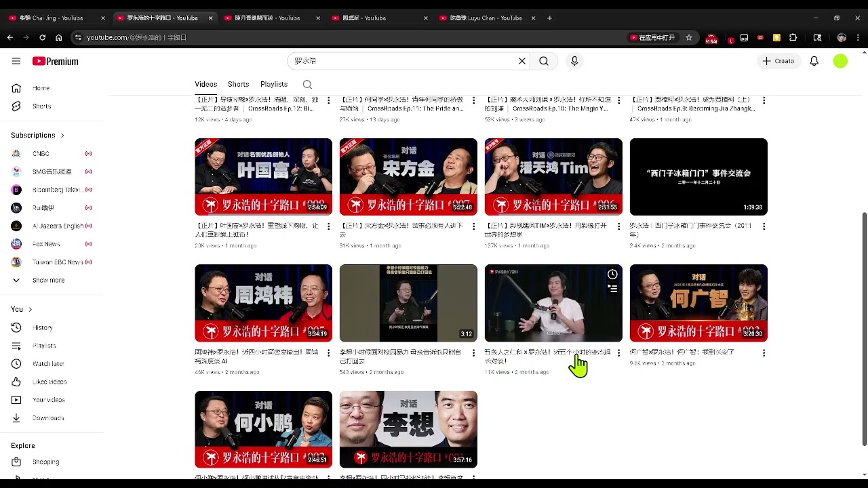Click the search magnifier button
Image resolution: width=868 pixels, height=488 pixels.
coord(544,61)
